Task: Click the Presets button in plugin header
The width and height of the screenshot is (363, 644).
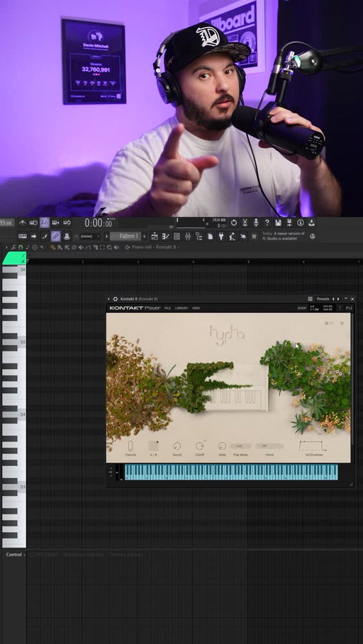Action: (323, 299)
